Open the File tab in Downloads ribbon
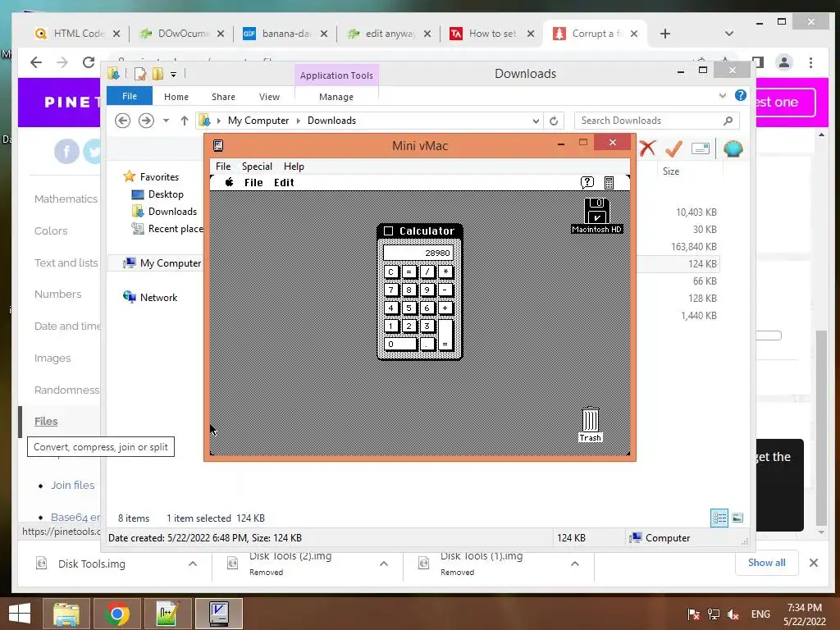Image resolution: width=840 pixels, height=630 pixels. point(130,96)
